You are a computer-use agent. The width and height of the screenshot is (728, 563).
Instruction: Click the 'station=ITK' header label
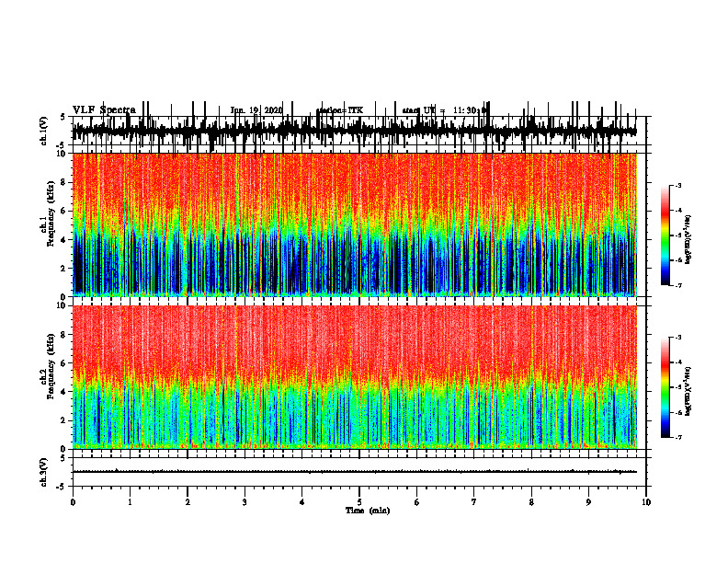tap(340, 110)
